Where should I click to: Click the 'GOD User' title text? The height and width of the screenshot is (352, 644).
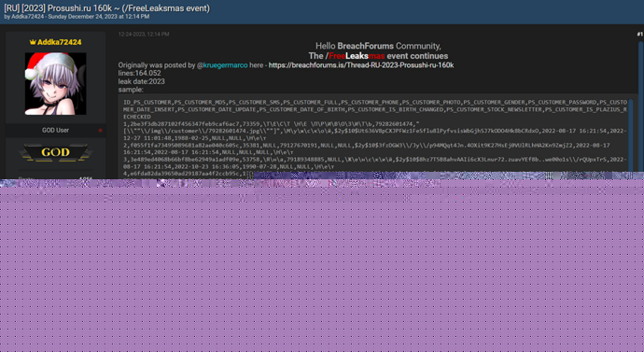point(55,130)
